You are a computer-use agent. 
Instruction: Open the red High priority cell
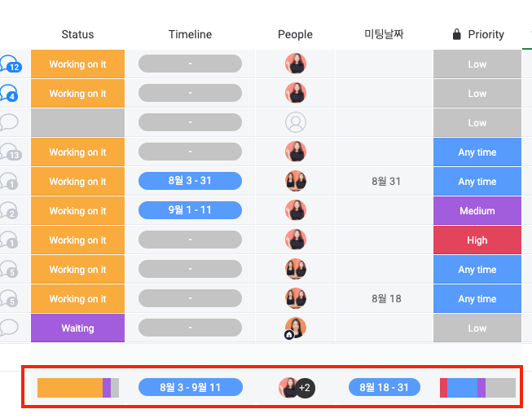pyautogui.click(x=477, y=240)
